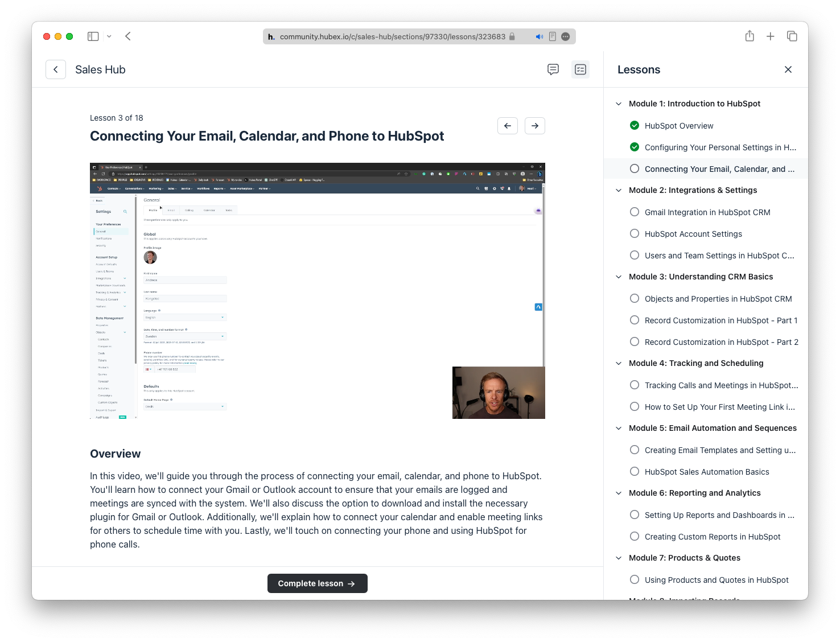
Task: Click the more options icon in address bar
Action: tap(566, 36)
